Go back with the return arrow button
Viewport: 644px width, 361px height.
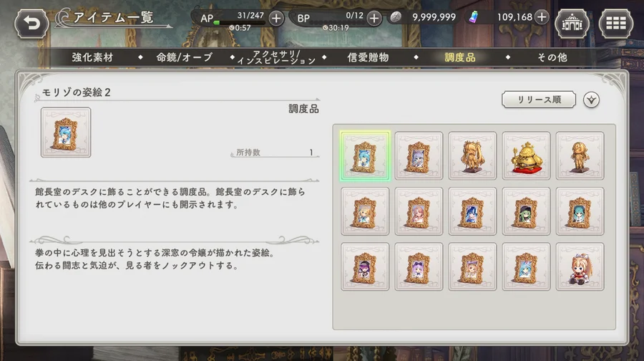pos(31,24)
